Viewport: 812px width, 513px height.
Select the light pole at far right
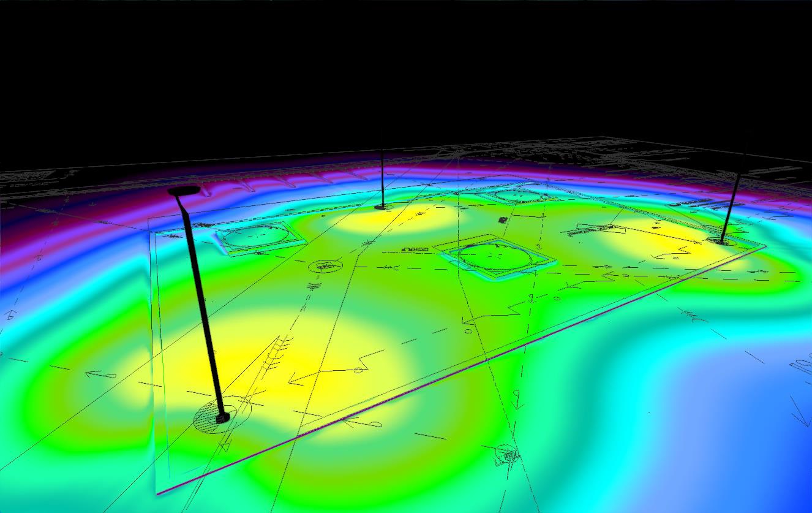[730, 208]
